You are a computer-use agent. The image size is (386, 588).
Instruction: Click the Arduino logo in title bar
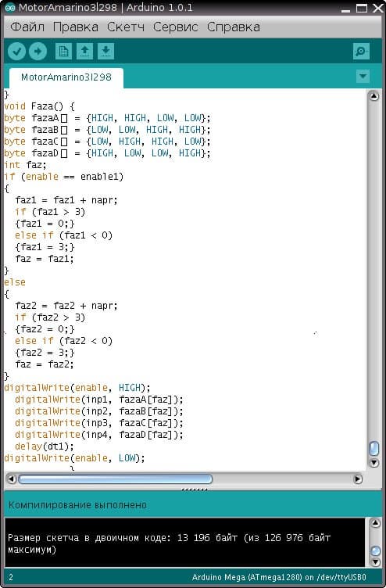coord(9,8)
